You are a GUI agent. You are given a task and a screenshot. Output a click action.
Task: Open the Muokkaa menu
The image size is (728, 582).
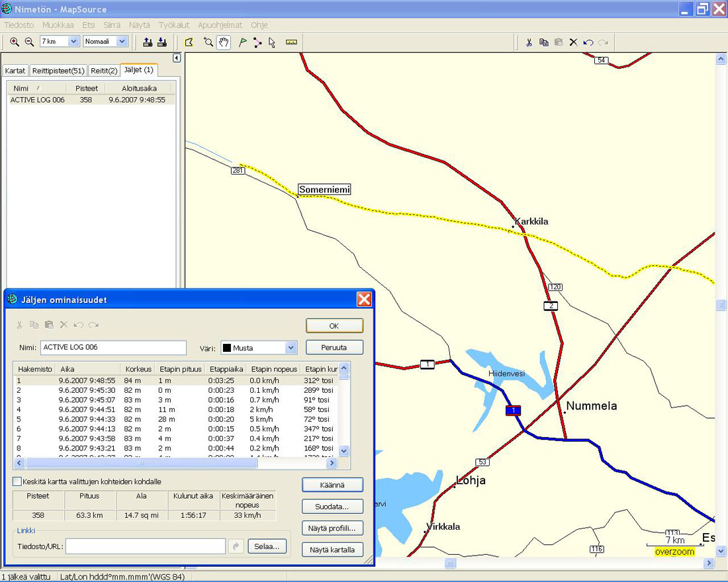tap(58, 25)
